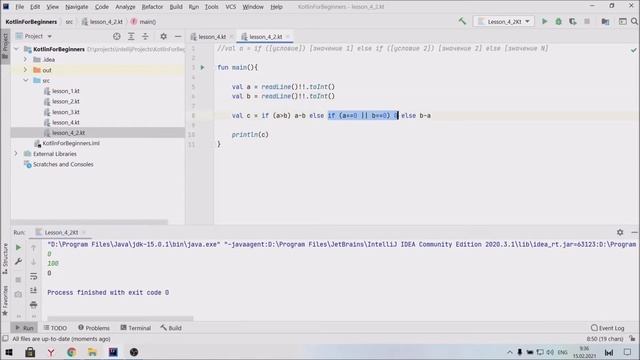The width and height of the screenshot is (640, 360).
Task: Open Lesson_4_2Kt run configuration dropdown
Action: click(504, 21)
